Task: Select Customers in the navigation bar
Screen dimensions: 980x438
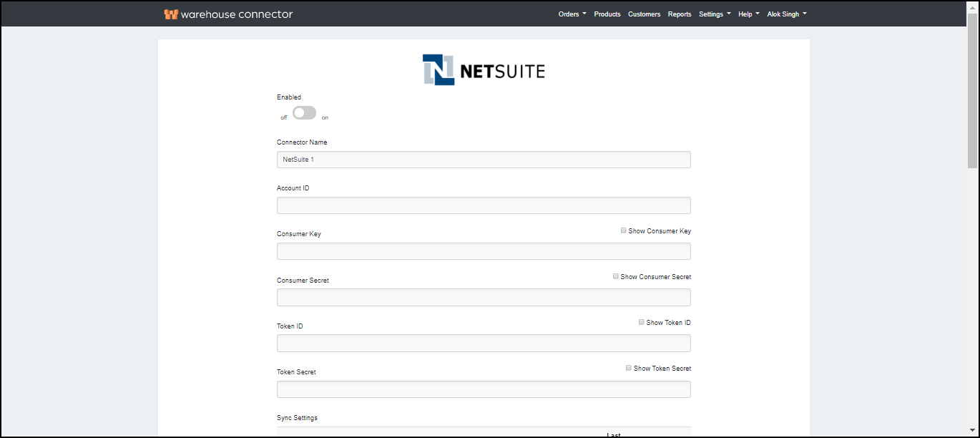Action: pyautogui.click(x=644, y=14)
